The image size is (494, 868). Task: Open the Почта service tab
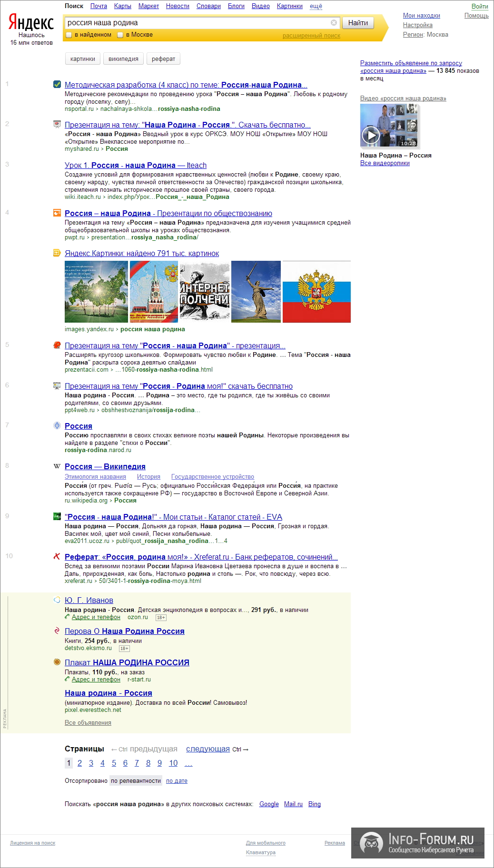coord(99,6)
